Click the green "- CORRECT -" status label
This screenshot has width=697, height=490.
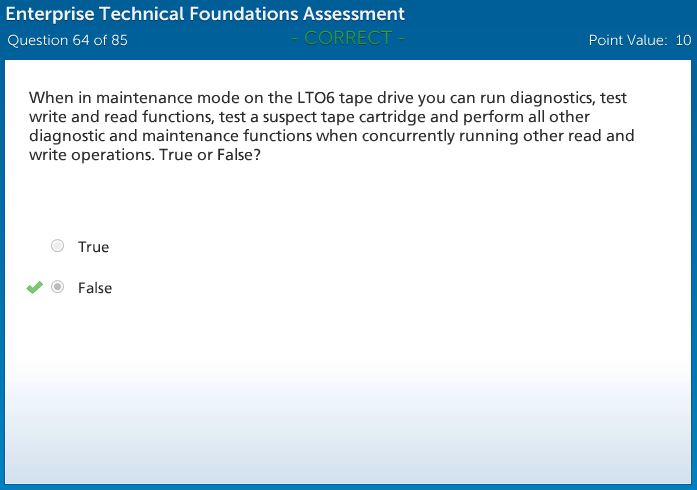tap(348, 38)
